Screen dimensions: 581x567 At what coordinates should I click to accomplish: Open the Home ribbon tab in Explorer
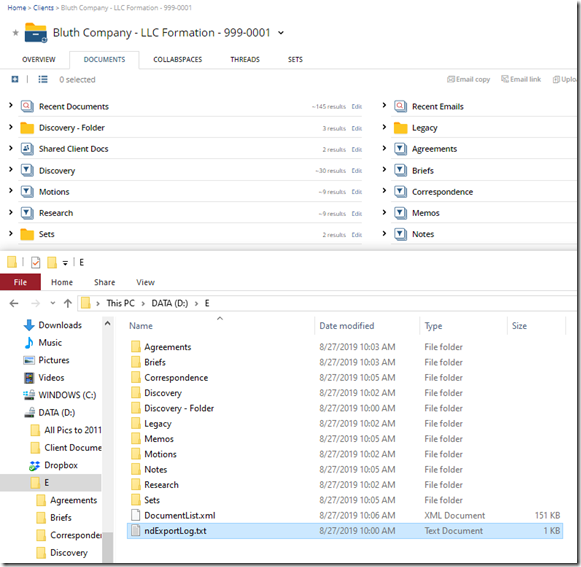62,282
